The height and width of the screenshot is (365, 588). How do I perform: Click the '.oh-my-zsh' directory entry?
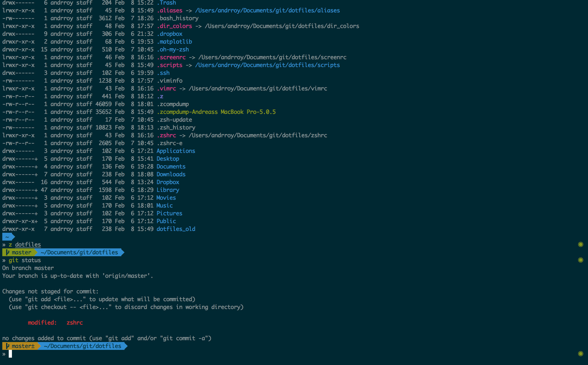click(x=173, y=49)
